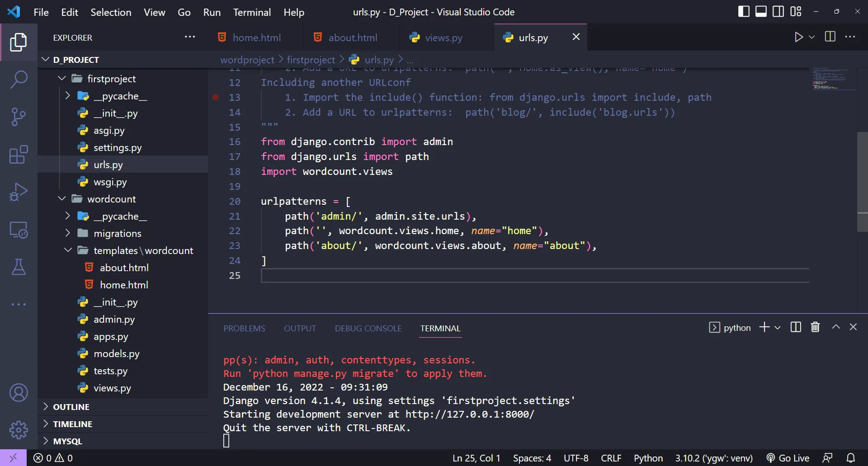Viewport: 868px width, 466px height.
Task: Open the notifications bell in status bar
Action: 850,458
